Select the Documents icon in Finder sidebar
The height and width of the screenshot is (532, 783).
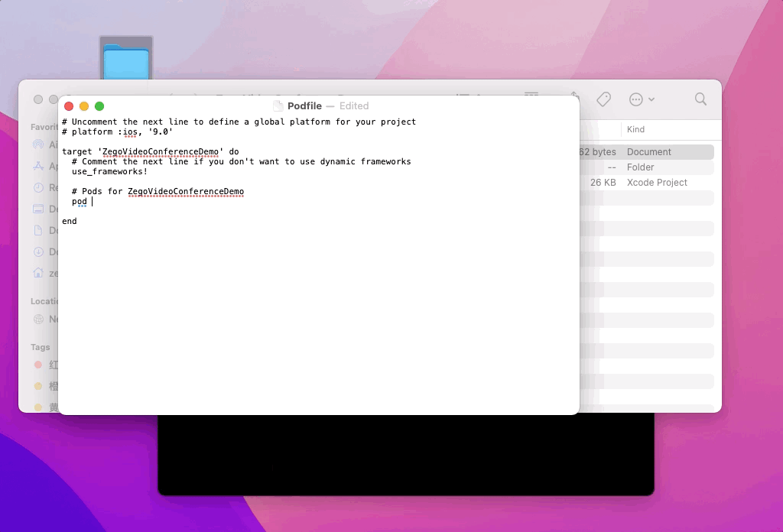(38, 230)
